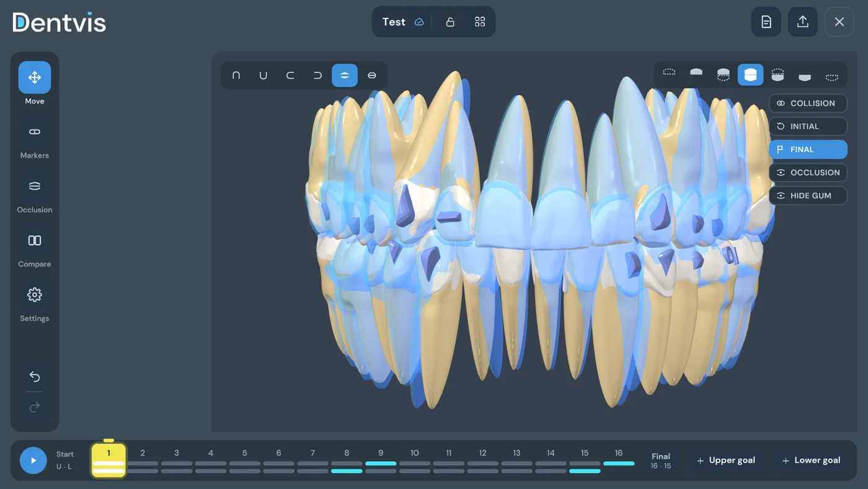Switch to lower arch (U) view
Viewport: 868px width, 489px height.
[263, 75]
